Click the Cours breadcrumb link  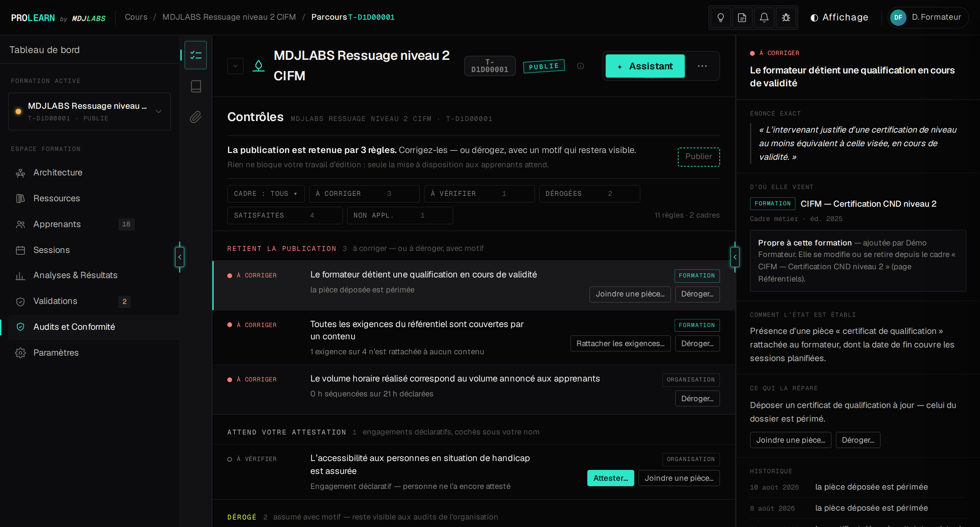(136, 17)
